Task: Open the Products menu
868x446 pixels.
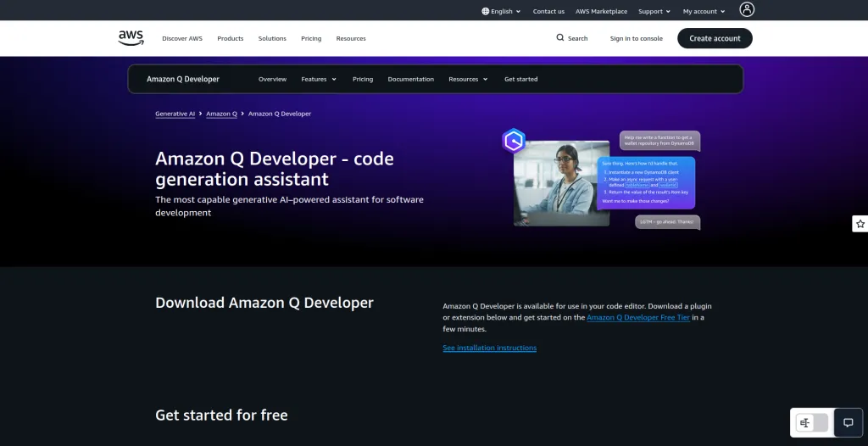Action: [x=231, y=39]
